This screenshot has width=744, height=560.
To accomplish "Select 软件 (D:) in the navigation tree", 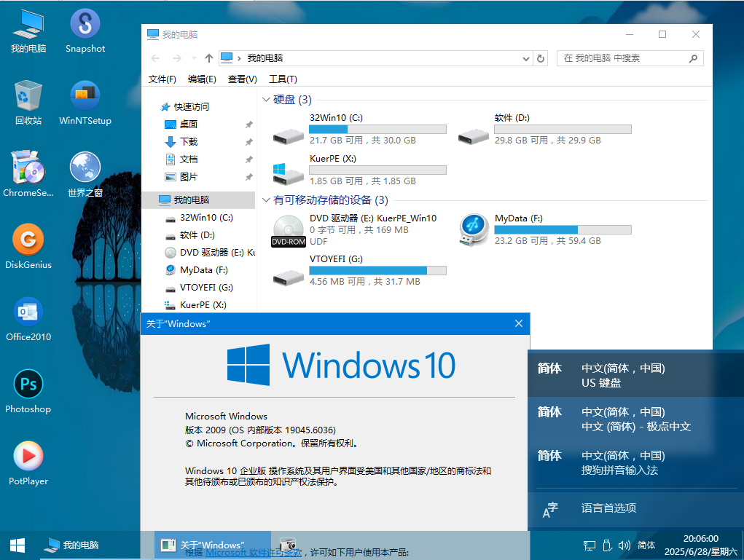I will point(197,235).
